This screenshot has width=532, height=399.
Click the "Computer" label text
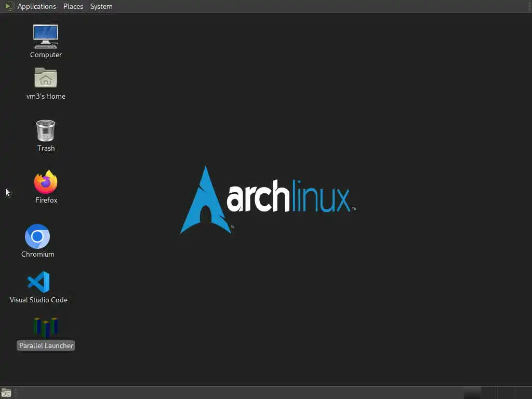click(x=46, y=55)
